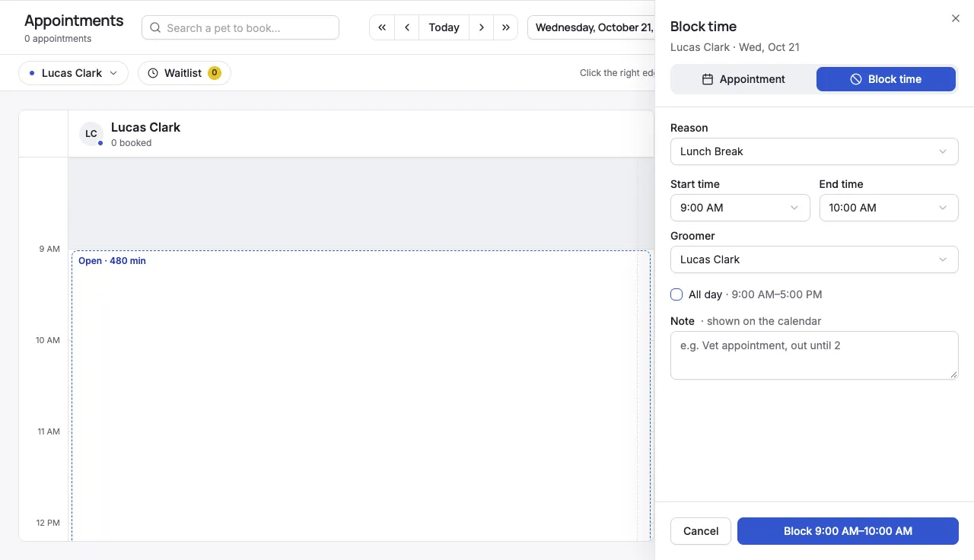Open the Reason dropdown showing Lunch Break
The width and height of the screenshot is (974, 560).
pyautogui.click(x=814, y=151)
